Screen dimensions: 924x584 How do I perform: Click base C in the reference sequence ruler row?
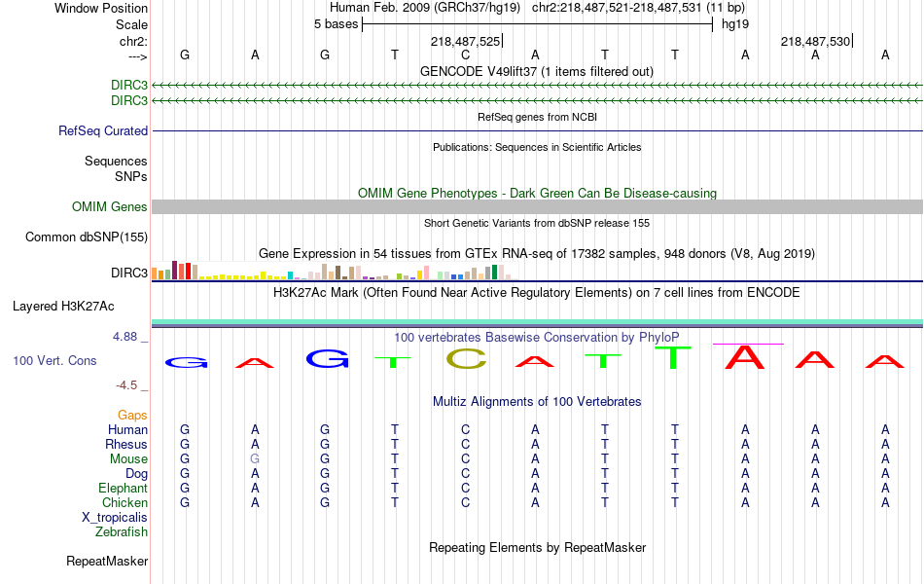click(x=466, y=55)
